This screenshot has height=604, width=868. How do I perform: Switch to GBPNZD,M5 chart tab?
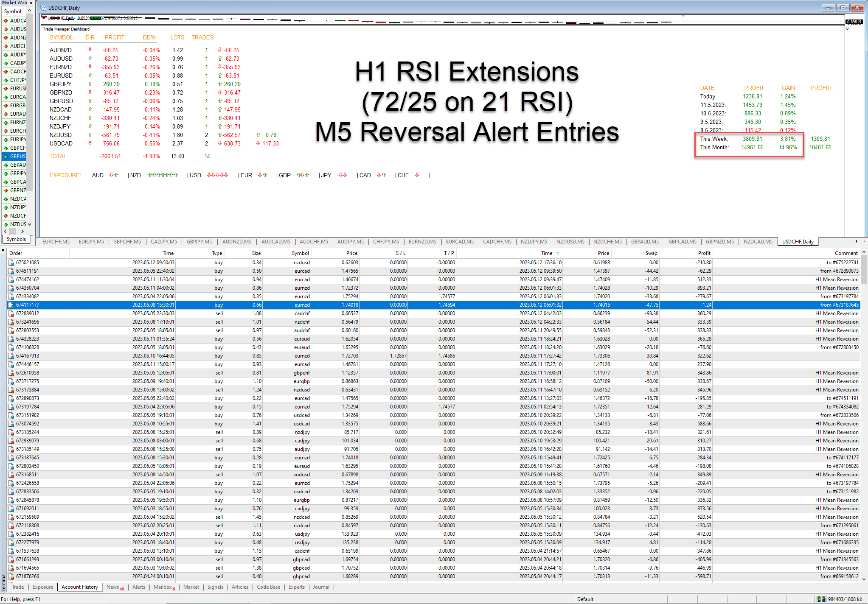pyautogui.click(x=720, y=242)
